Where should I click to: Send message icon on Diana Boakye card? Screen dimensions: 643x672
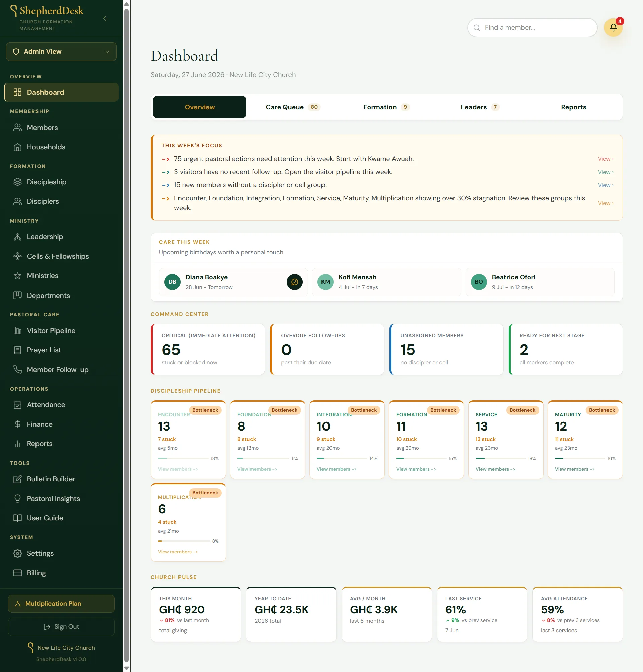pyautogui.click(x=294, y=282)
